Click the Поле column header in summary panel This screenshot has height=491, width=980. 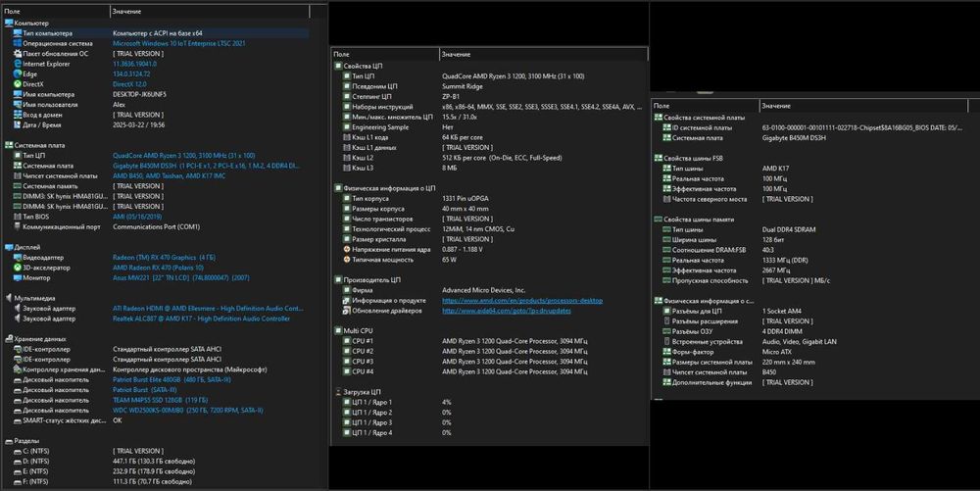(55, 11)
